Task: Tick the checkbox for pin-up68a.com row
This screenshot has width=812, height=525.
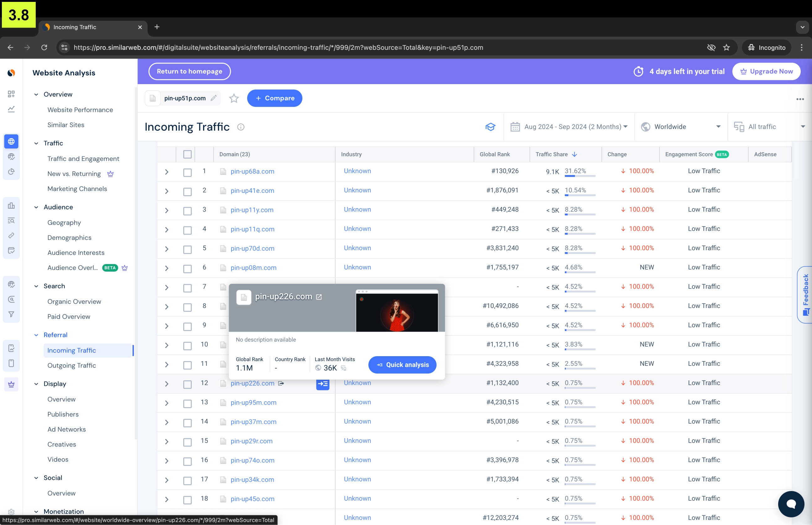Action: [x=187, y=172]
